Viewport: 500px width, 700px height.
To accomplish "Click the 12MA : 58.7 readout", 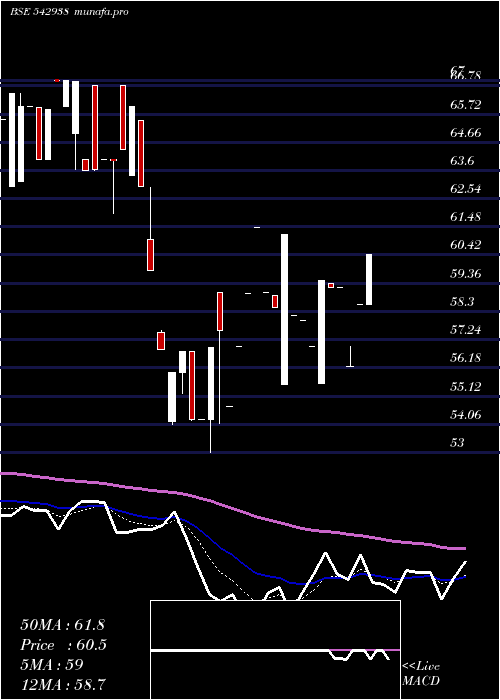I will [x=62, y=684].
